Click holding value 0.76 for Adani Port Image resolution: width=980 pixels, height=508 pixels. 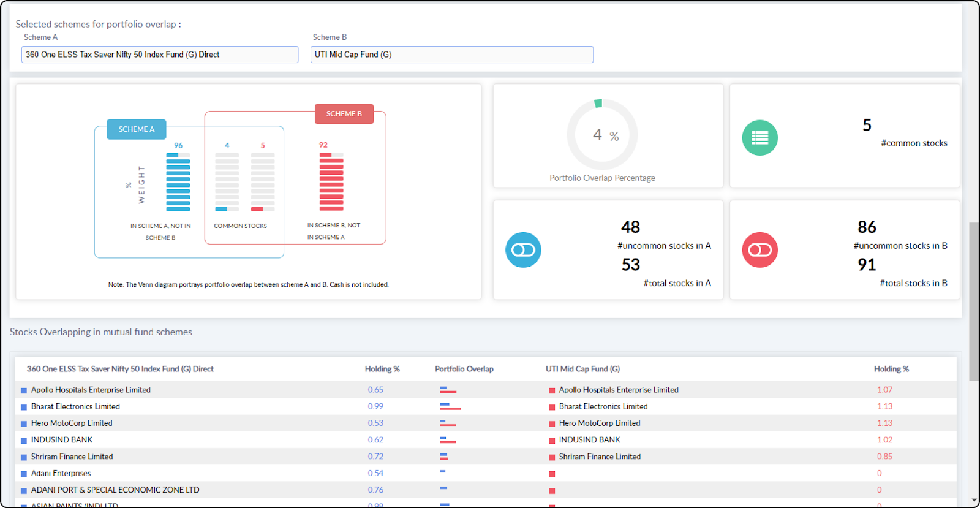pyautogui.click(x=375, y=490)
